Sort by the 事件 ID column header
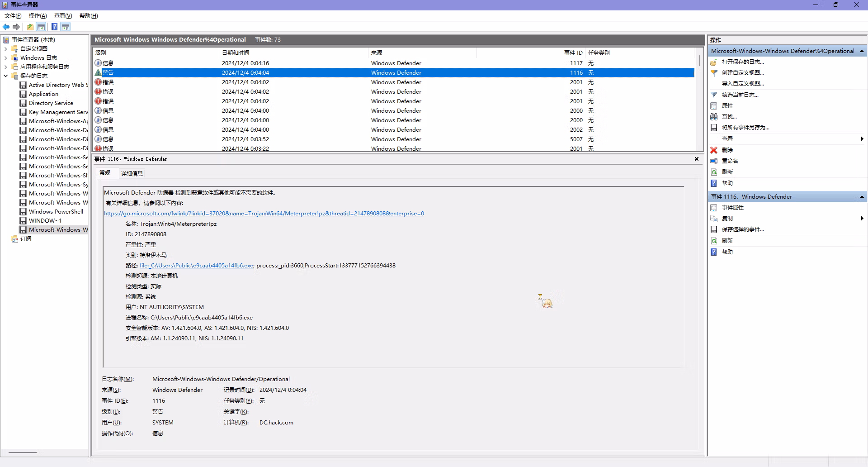This screenshot has width=868, height=467. point(531,53)
